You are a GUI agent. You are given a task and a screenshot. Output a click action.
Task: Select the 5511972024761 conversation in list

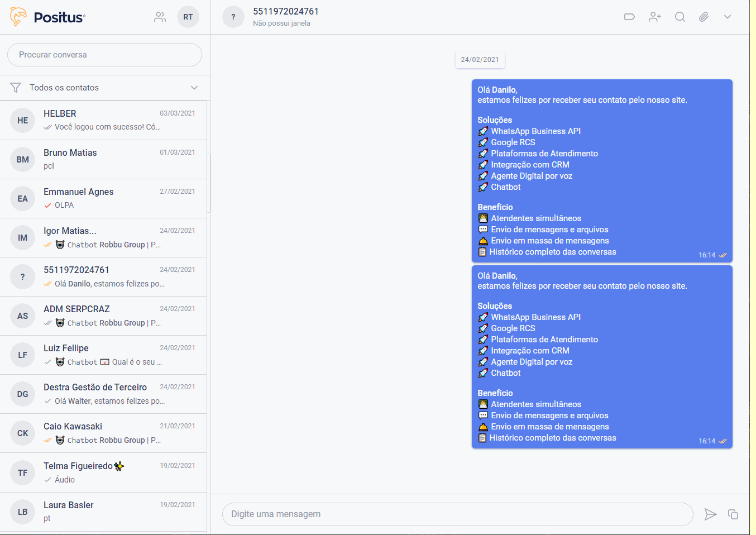pyautogui.click(x=103, y=276)
